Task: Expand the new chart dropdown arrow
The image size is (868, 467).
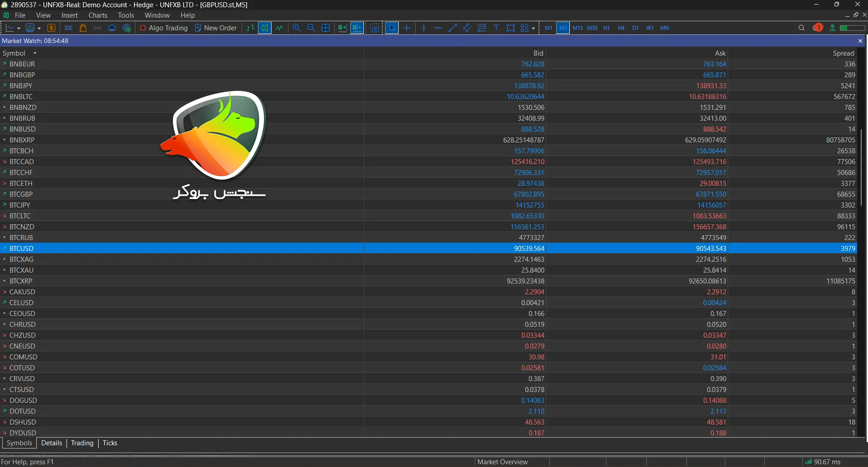Action: tap(19, 28)
